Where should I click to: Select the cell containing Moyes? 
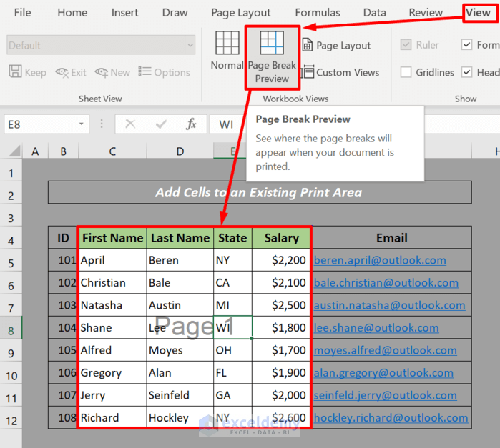[x=180, y=350]
